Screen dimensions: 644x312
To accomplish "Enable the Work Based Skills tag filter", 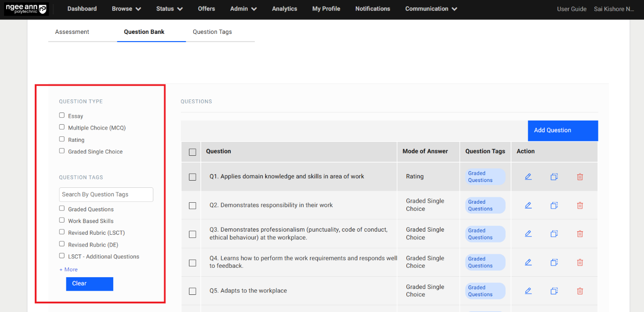I will (62, 220).
